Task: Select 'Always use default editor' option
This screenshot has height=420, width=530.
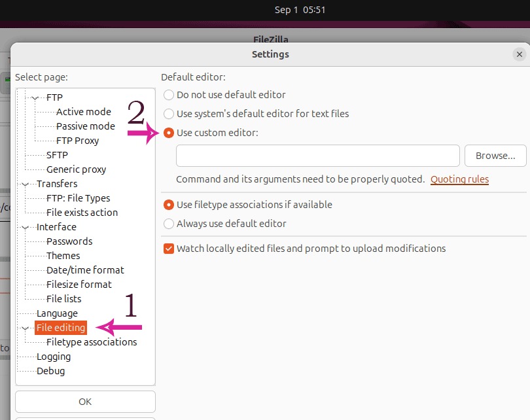Action: [x=169, y=224]
